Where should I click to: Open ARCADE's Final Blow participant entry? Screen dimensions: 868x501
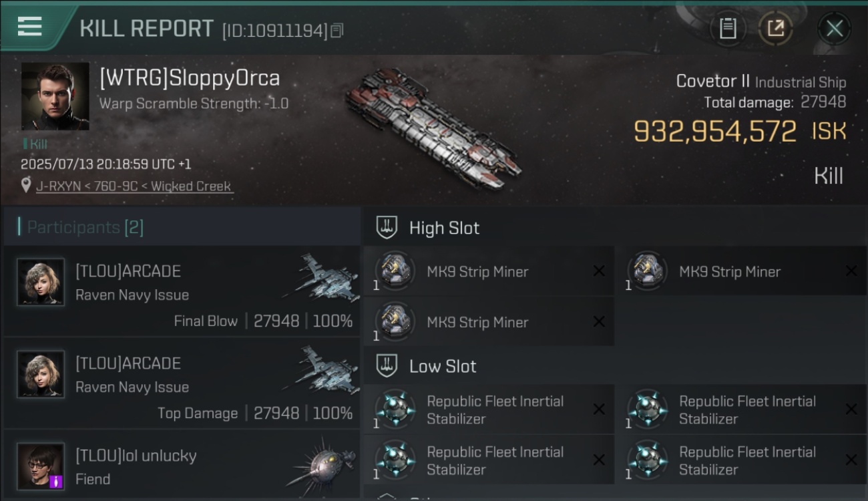(x=182, y=291)
